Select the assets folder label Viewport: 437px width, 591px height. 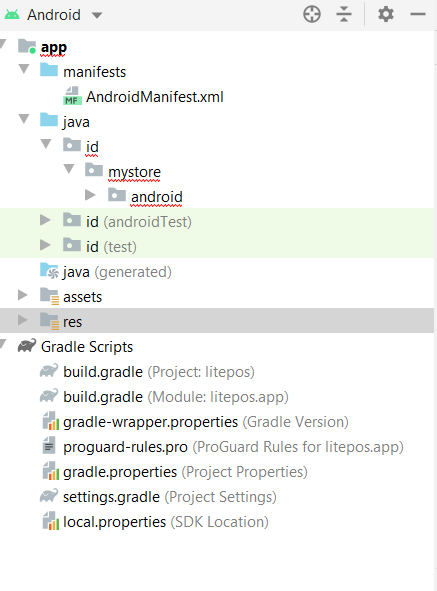[83, 297]
